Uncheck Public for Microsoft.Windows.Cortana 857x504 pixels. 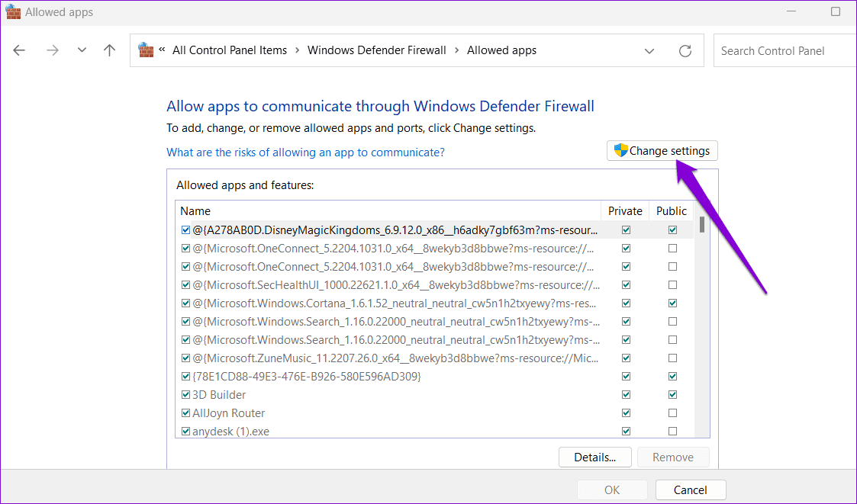coord(673,303)
